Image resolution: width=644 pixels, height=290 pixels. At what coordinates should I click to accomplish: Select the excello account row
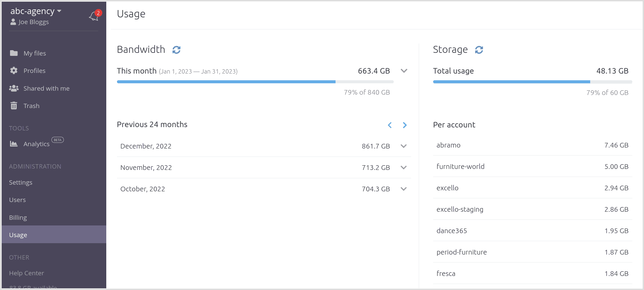tap(533, 188)
